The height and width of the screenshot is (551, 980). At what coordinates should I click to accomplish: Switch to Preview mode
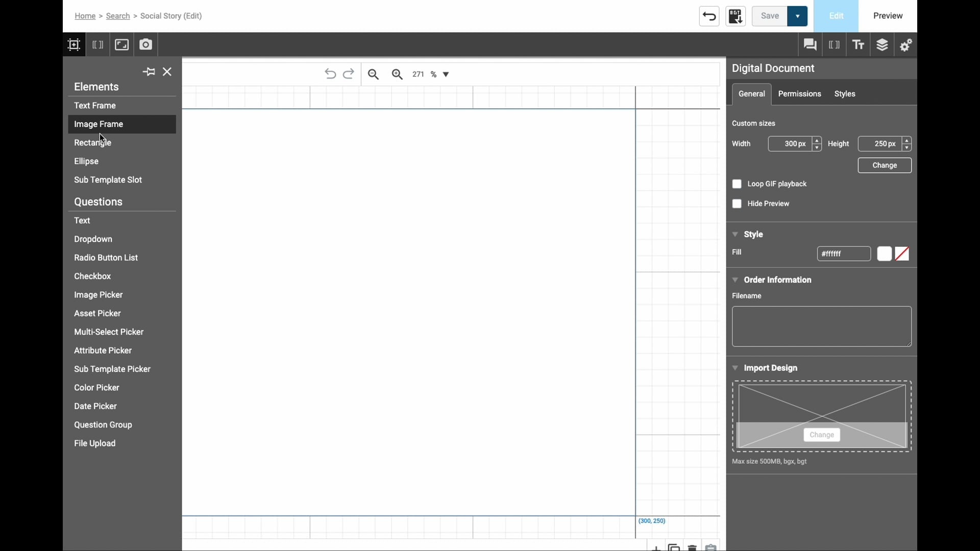[x=889, y=16]
